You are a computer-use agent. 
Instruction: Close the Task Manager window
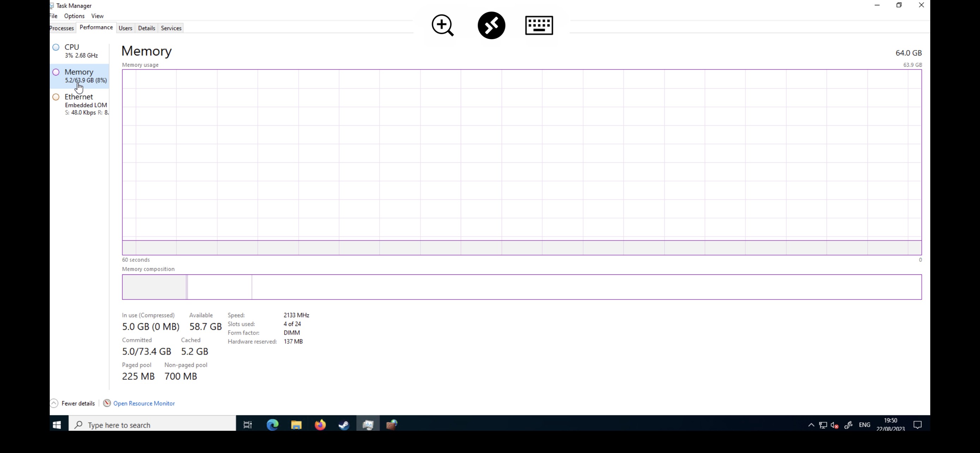click(x=921, y=5)
